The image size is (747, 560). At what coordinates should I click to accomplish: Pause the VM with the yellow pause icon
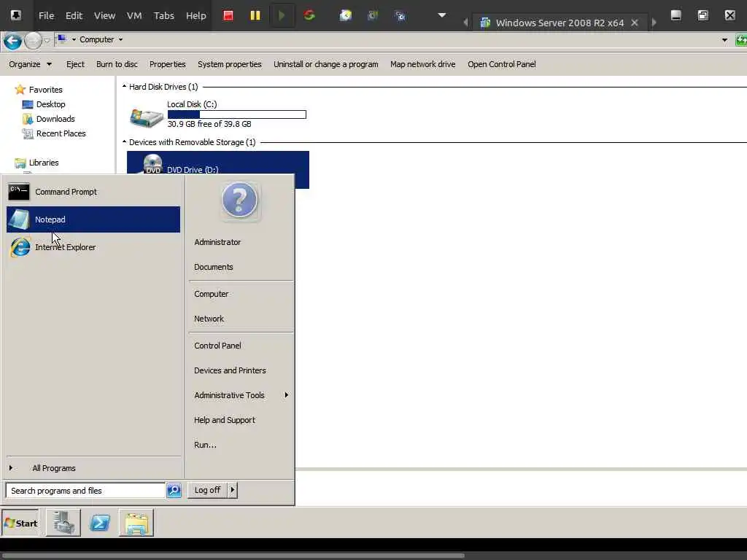point(255,16)
